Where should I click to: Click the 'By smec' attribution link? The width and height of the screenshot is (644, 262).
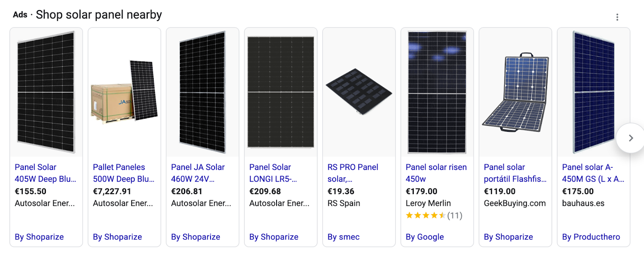tap(343, 237)
